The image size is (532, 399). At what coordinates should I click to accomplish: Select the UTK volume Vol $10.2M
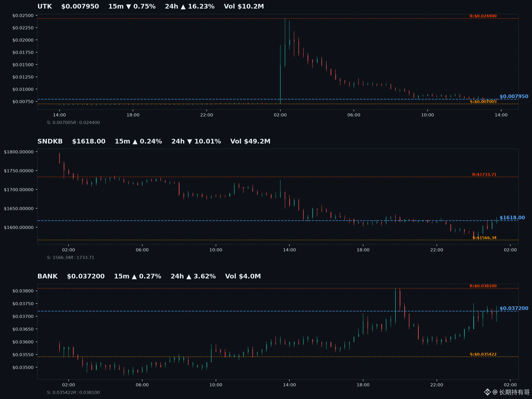tap(244, 6)
